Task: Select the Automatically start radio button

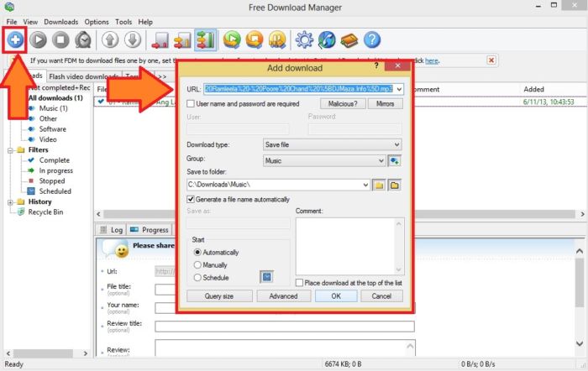Action: tap(197, 252)
